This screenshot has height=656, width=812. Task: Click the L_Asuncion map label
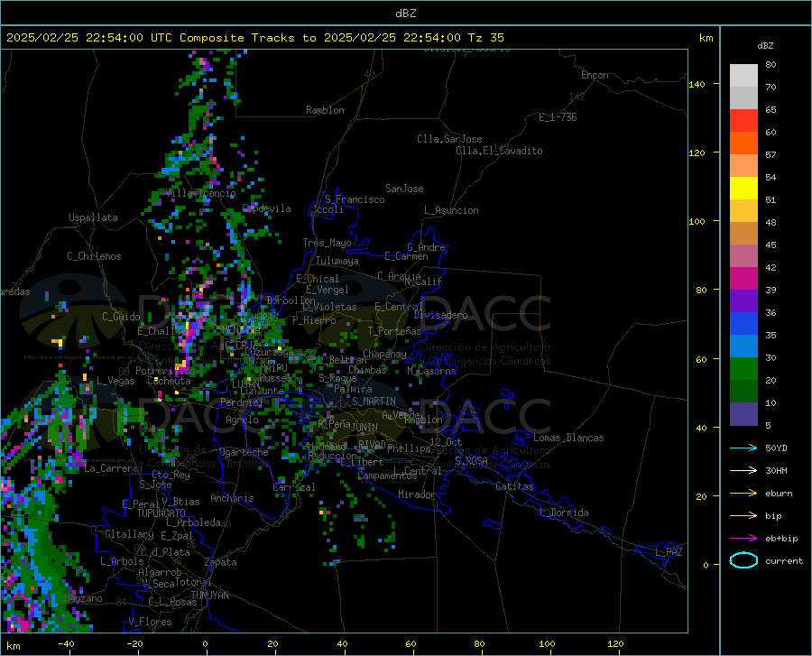click(451, 210)
